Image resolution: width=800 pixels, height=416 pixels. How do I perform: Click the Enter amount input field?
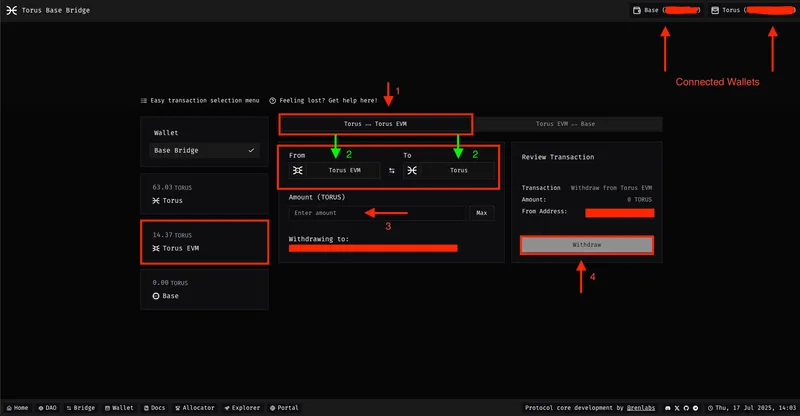tap(376, 213)
